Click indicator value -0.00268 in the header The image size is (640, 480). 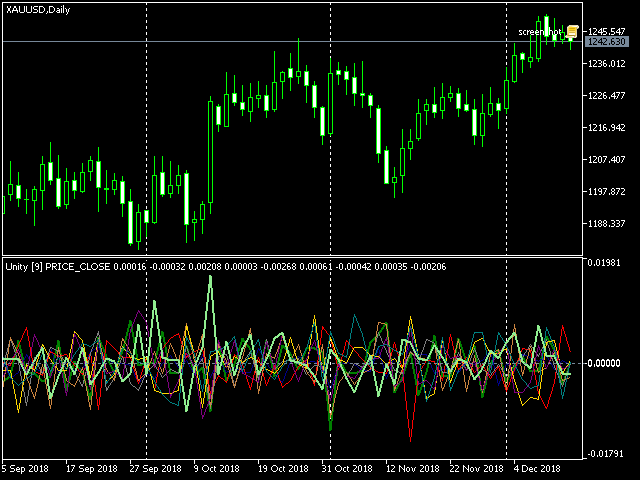pyautogui.click(x=278, y=267)
